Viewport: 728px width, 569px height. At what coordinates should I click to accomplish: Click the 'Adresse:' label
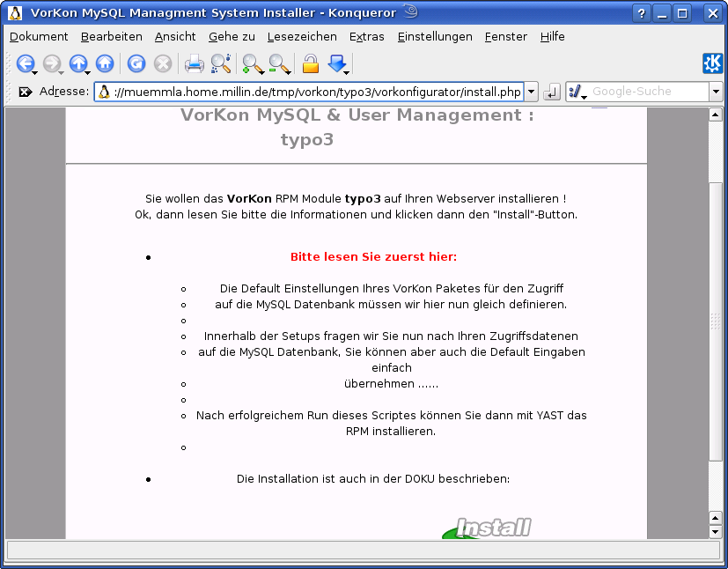pos(64,92)
